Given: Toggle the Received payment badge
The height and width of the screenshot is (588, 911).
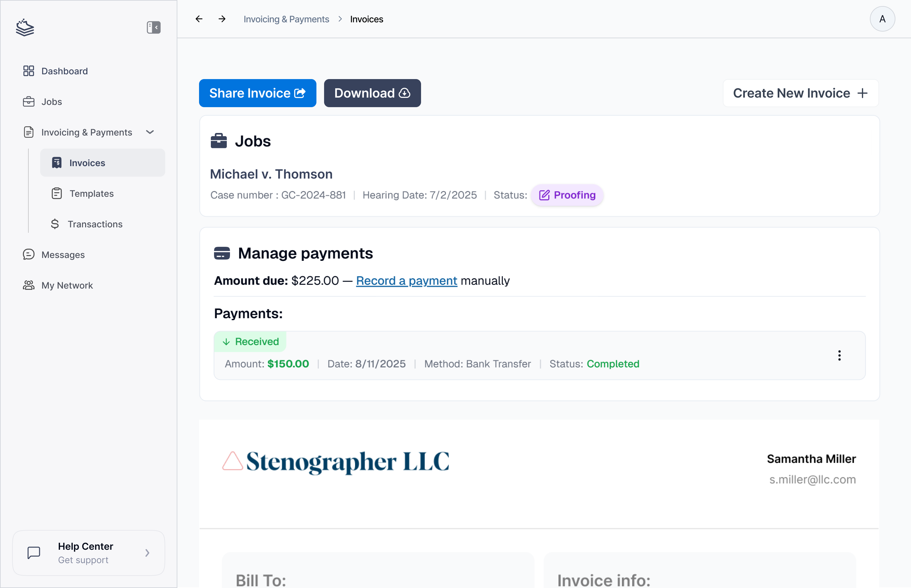Looking at the screenshot, I should point(250,341).
